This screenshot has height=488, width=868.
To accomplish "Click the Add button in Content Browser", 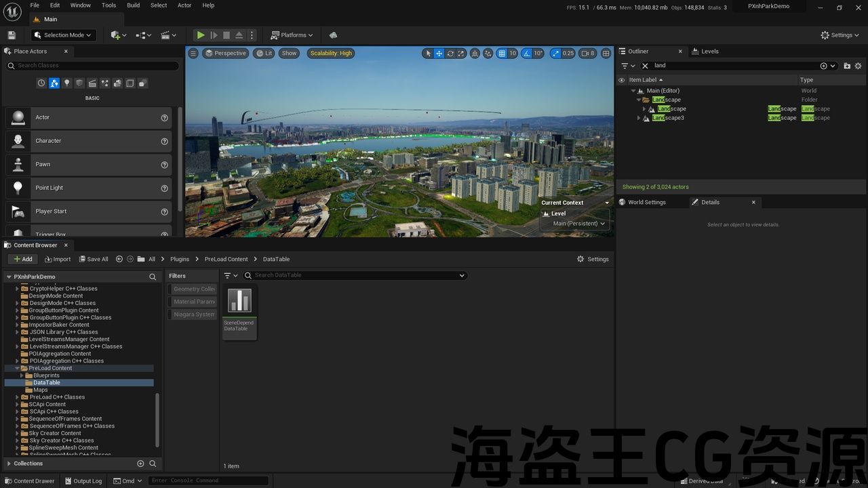I will point(22,259).
